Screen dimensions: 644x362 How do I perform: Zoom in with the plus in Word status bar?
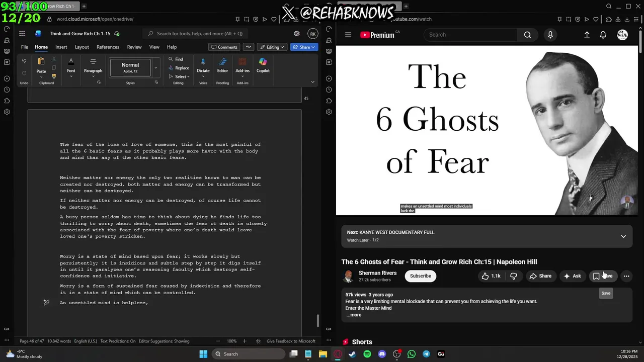click(x=245, y=341)
